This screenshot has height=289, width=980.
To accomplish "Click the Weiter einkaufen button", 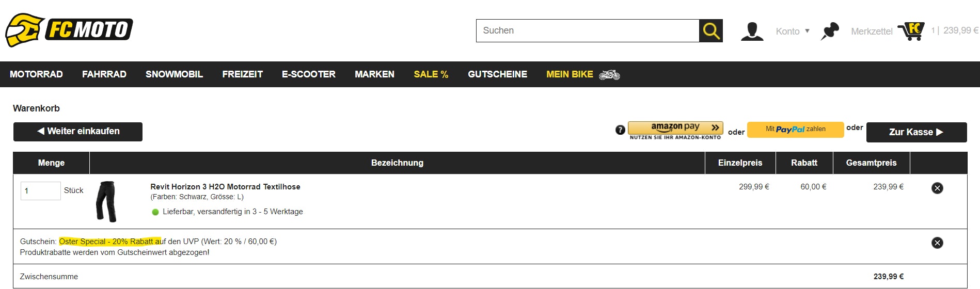I will 78,132.
